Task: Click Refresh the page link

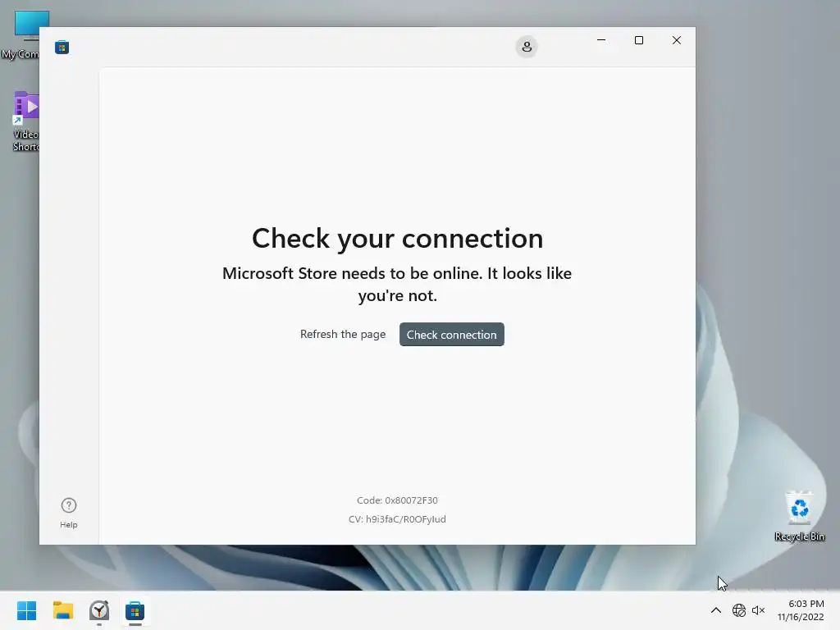Action: [x=343, y=335]
